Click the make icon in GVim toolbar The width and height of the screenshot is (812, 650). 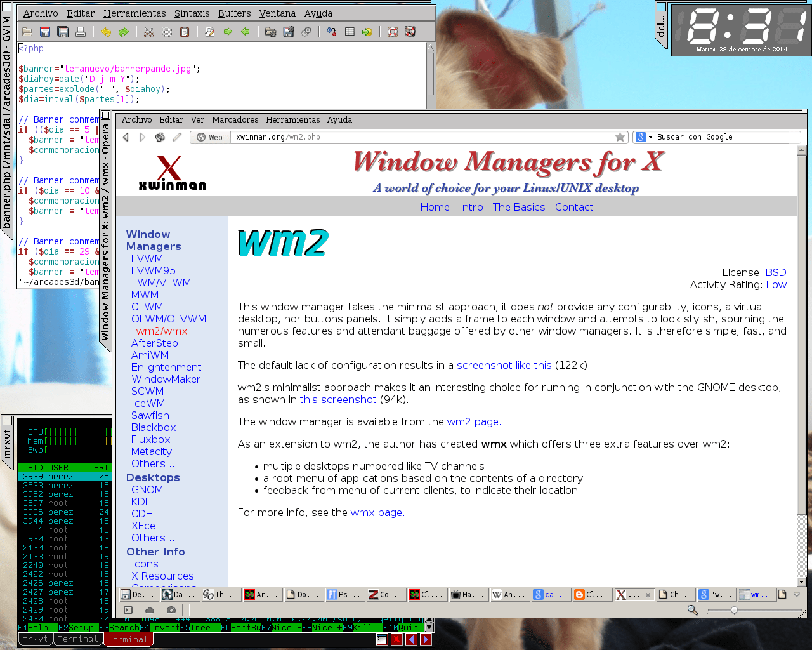pyautogui.click(x=332, y=32)
